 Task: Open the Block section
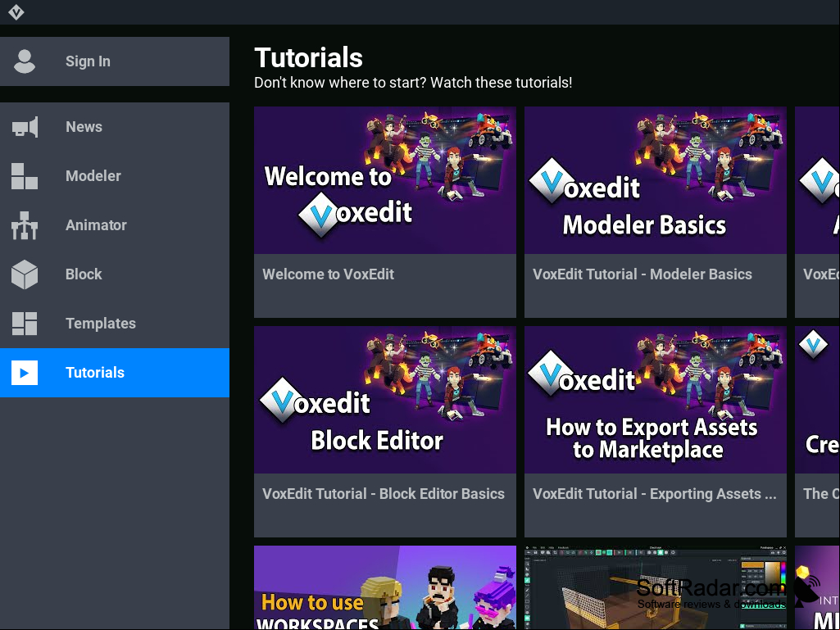point(115,274)
